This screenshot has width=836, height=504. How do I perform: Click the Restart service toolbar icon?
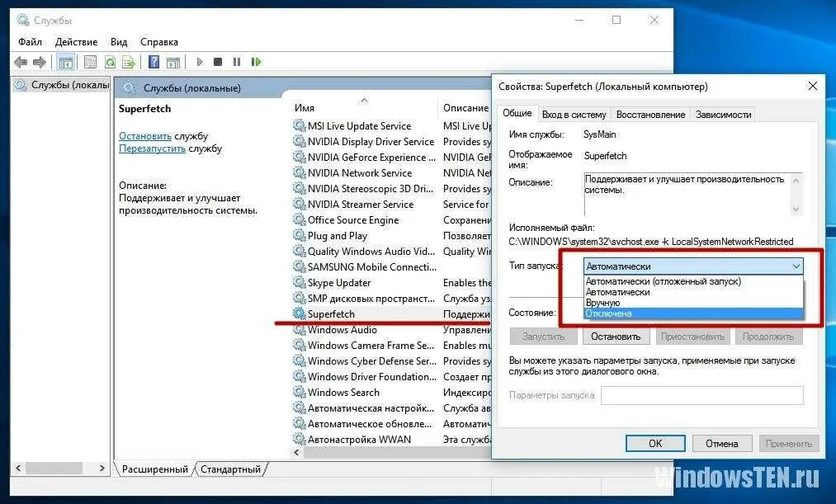257,63
